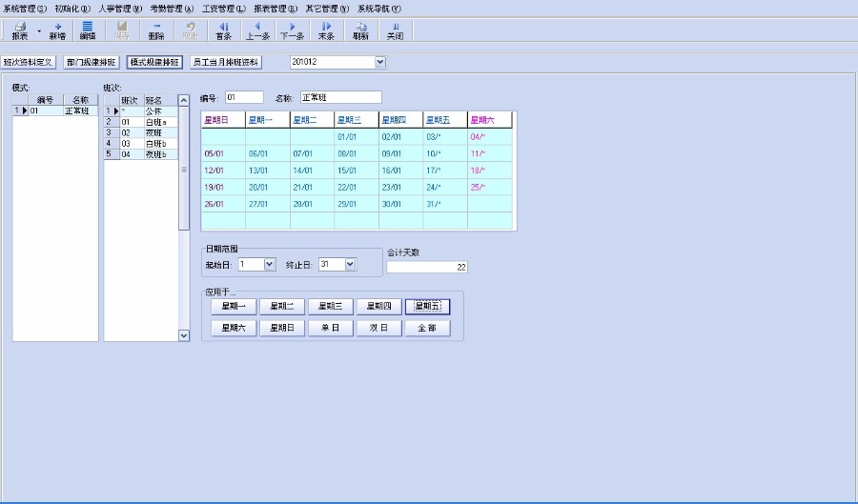The image size is (858, 504).
Task: Select calendar cell 25/*
Action: [x=490, y=188]
